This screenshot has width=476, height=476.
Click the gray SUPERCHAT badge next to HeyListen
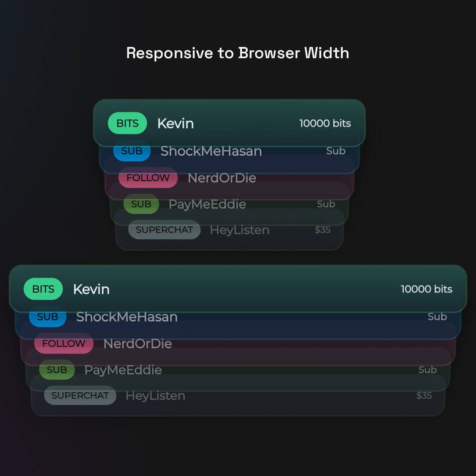click(164, 230)
